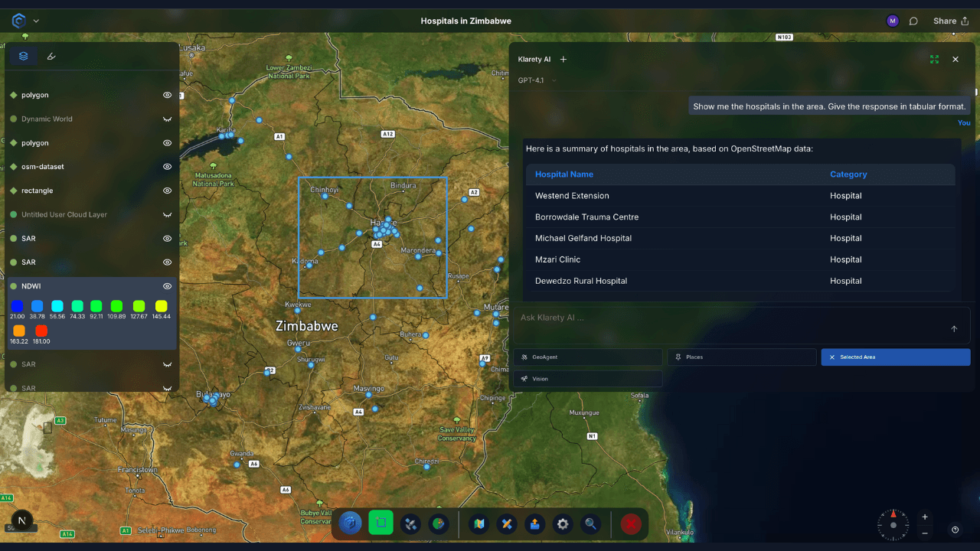Expand the Klarety AI panel to fullscreen
Viewport: 980px width, 551px height.
pyautogui.click(x=934, y=59)
